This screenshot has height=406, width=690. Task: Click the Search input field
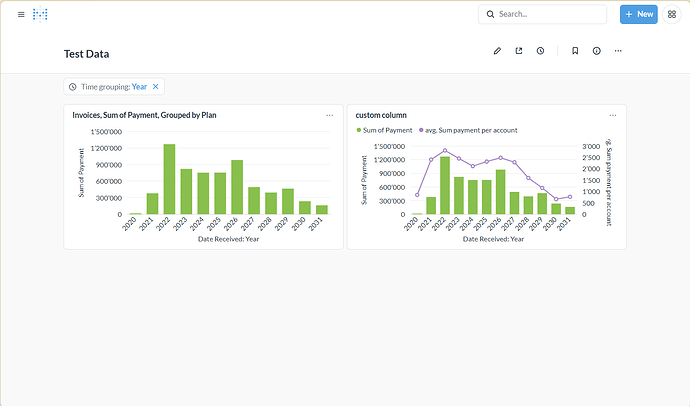click(x=542, y=15)
